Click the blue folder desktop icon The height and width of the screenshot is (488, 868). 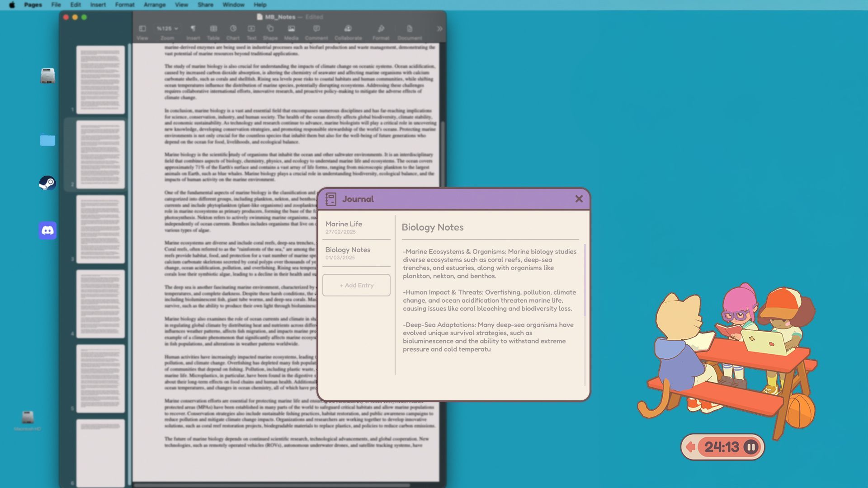point(47,140)
